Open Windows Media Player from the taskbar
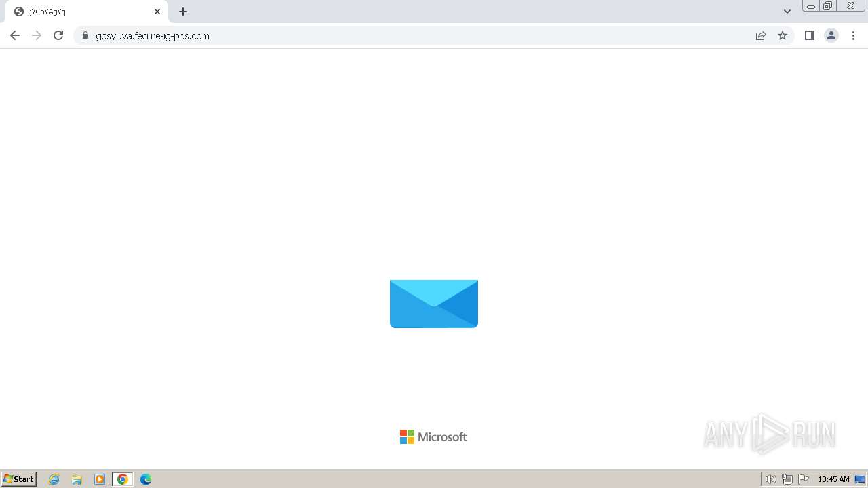The height and width of the screenshot is (488, 868). click(100, 479)
